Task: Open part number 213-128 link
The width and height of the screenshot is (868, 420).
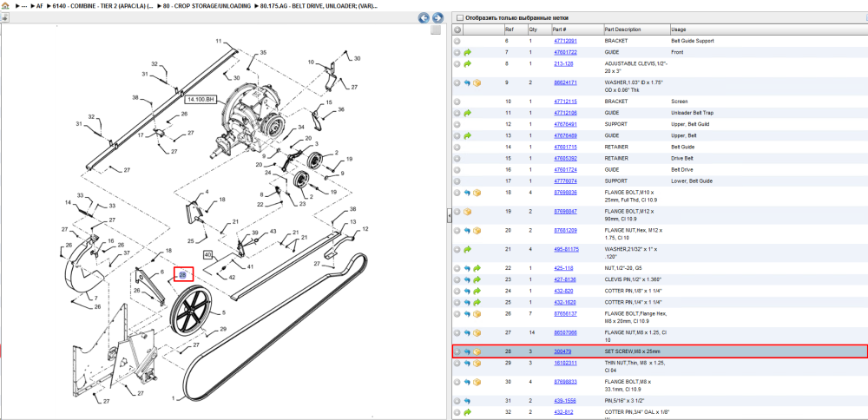Action: tap(563, 64)
